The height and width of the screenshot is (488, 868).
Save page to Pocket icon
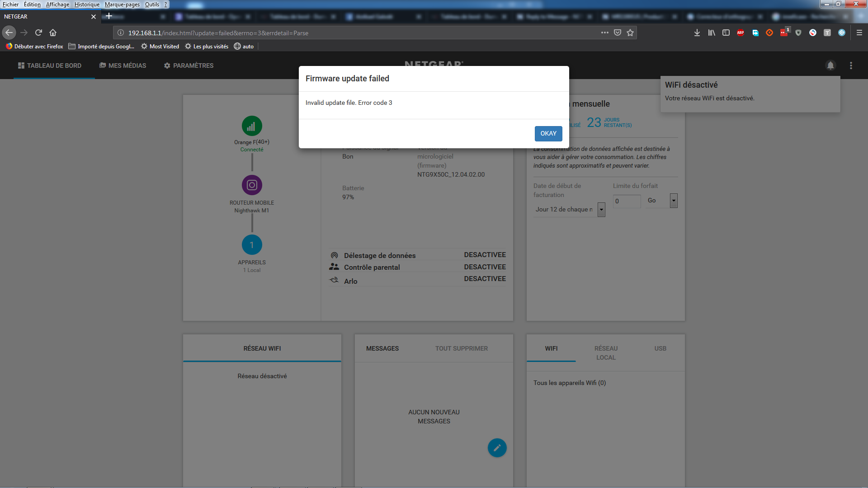618,33
